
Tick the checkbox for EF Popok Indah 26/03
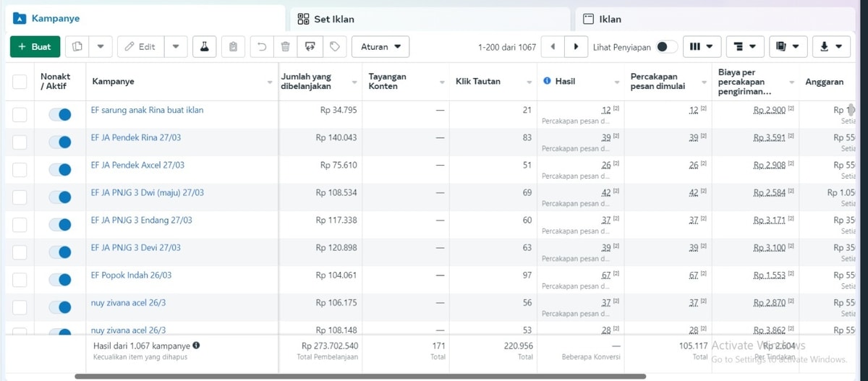tap(20, 279)
